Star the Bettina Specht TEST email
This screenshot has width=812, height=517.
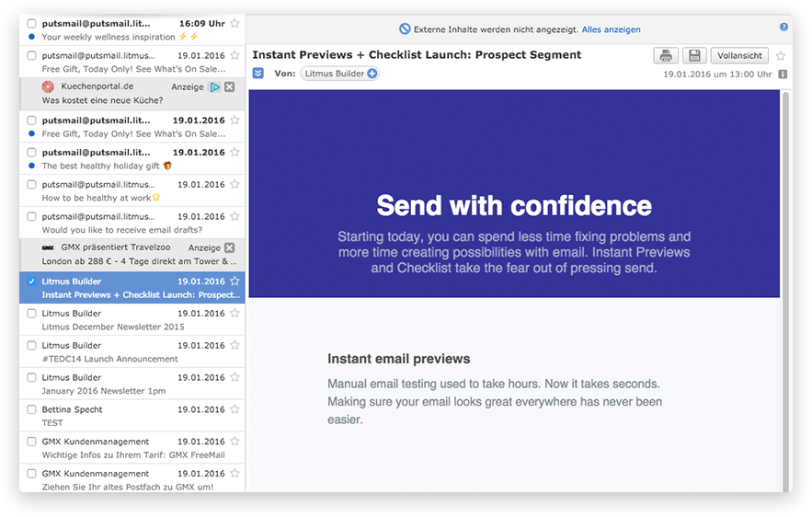pos(234,409)
